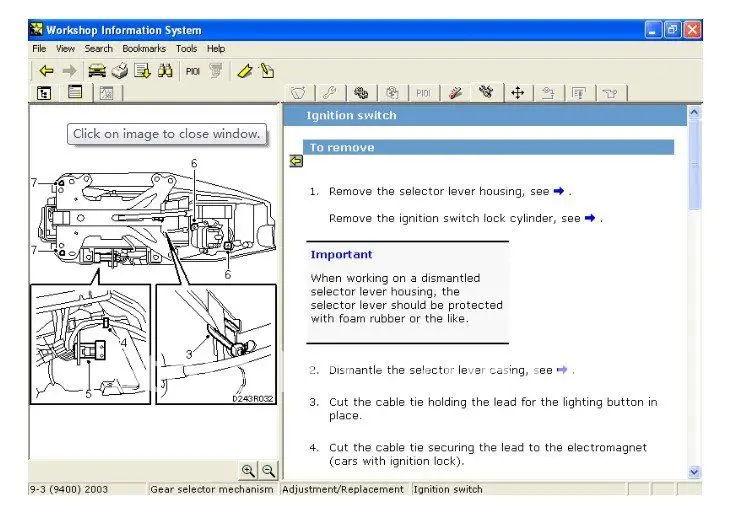The image size is (737, 523).
Task: Click the yellow highlighter marker icon
Action: pyautogui.click(x=245, y=71)
